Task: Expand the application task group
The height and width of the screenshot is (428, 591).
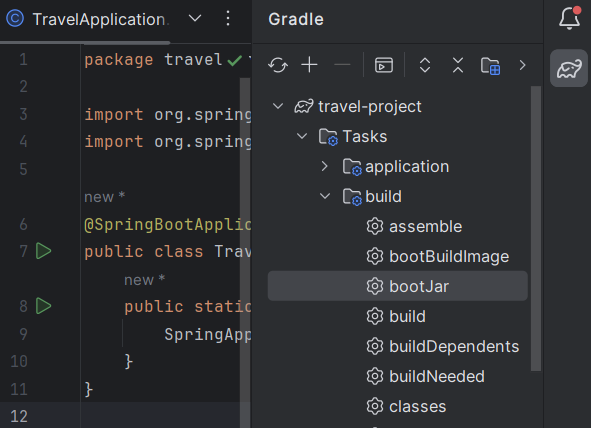Action: point(325,166)
